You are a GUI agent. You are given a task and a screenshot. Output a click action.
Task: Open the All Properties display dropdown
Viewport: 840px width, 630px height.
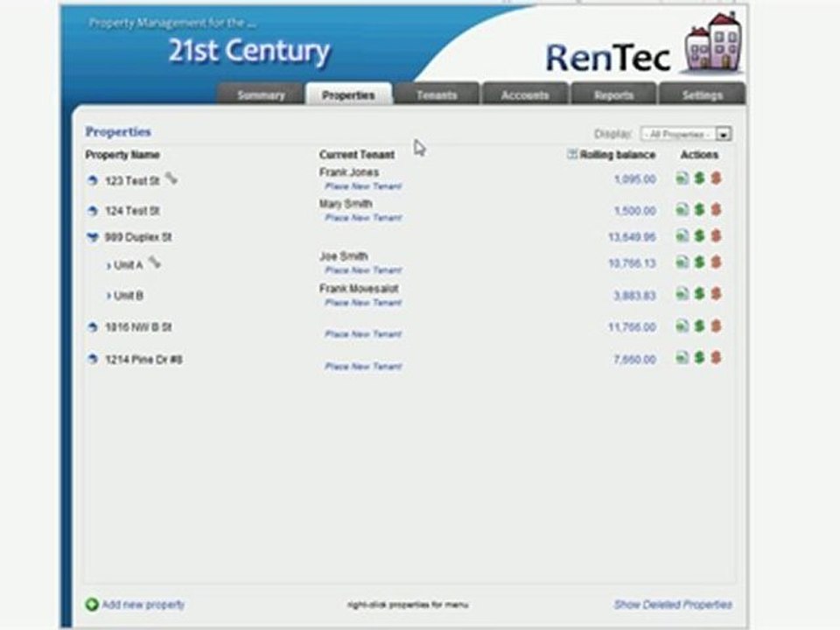686,134
